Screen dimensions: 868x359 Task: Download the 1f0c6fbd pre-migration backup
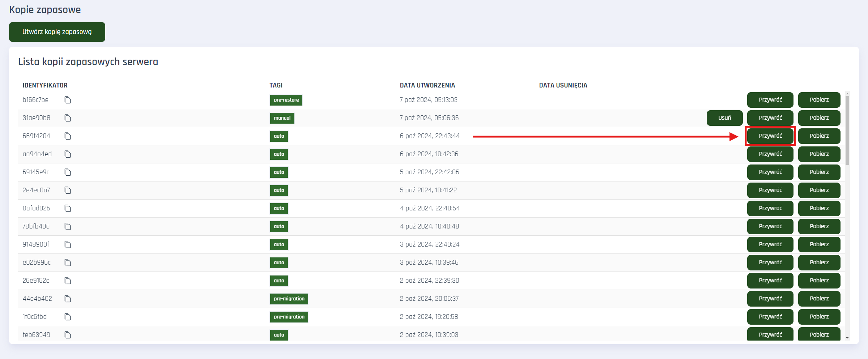(x=819, y=317)
